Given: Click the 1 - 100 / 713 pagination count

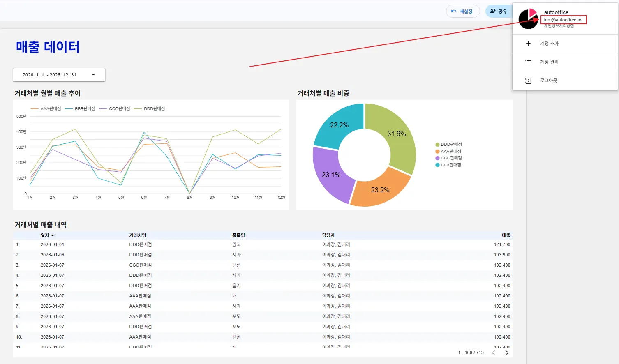Looking at the screenshot, I should (x=471, y=352).
